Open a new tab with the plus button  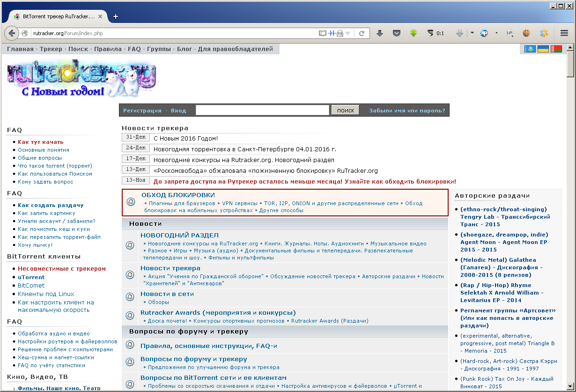[116, 16]
